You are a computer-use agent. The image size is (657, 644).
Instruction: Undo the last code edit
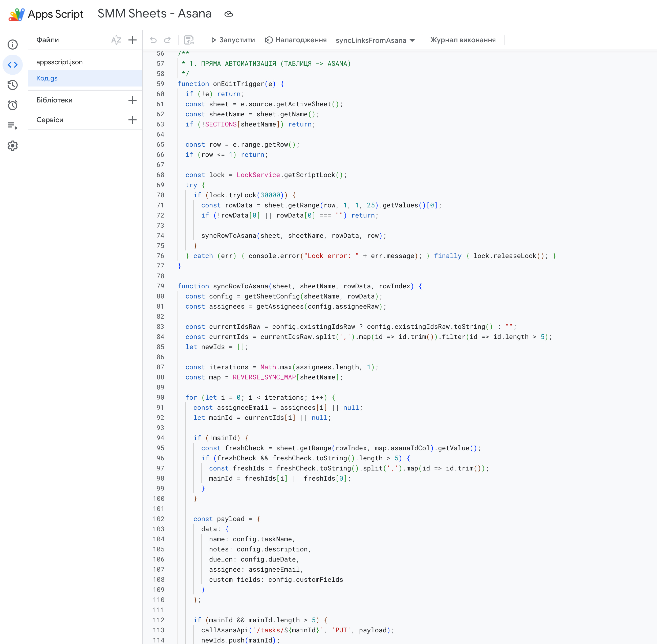coord(154,40)
